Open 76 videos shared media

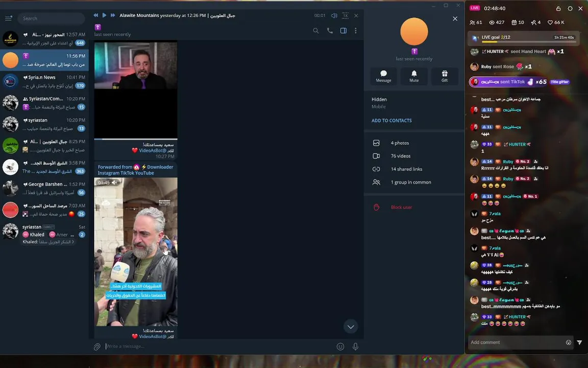[x=414, y=156]
